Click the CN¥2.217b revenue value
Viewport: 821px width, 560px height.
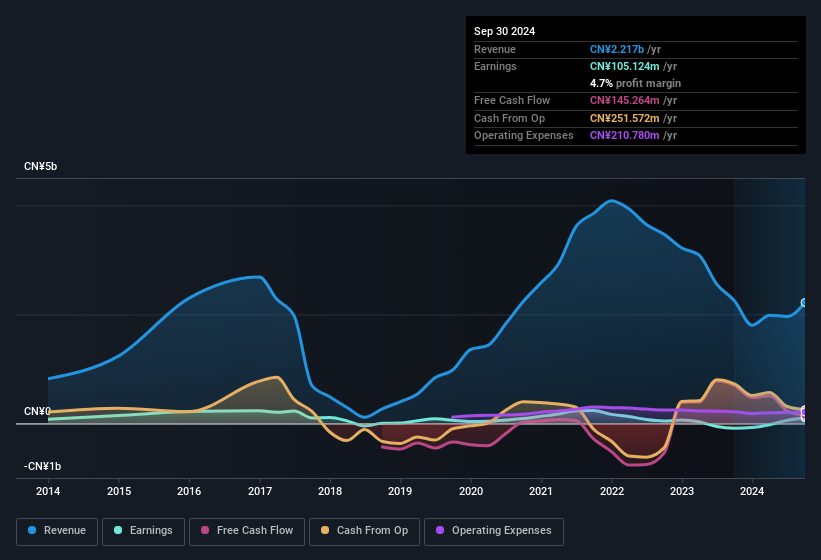pyautogui.click(x=617, y=49)
